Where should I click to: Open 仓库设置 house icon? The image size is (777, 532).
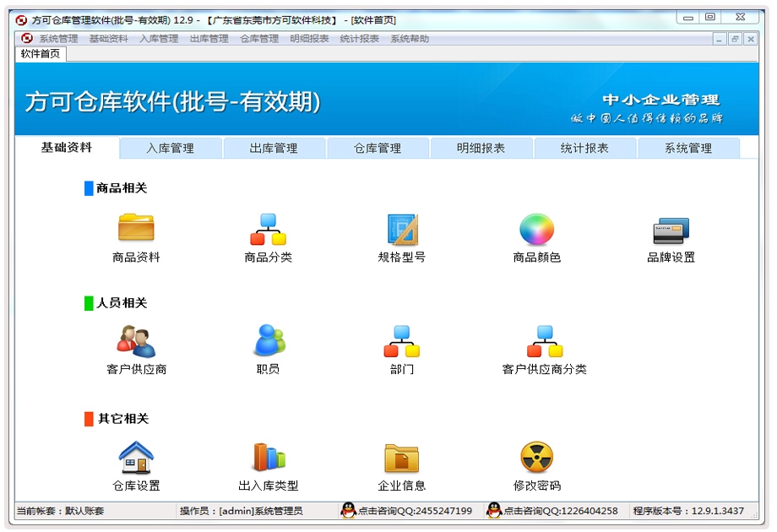(136, 457)
